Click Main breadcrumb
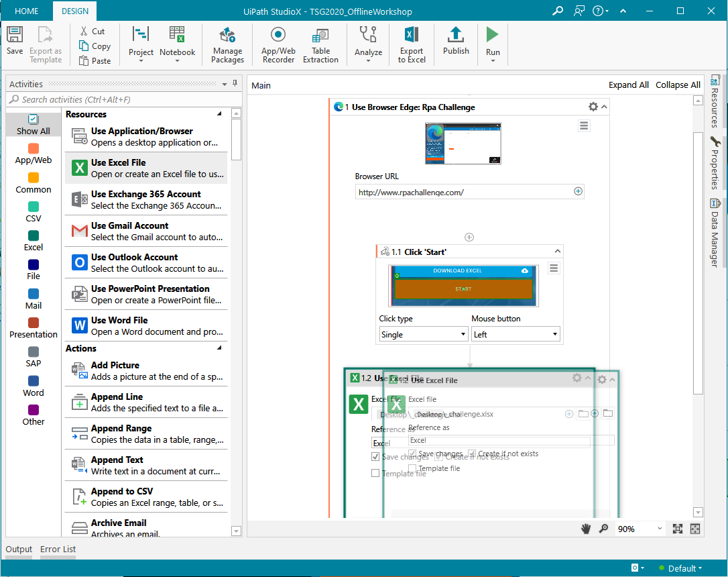This screenshot has width=728, height=577. pyautogui.click(x=261, y=85)
